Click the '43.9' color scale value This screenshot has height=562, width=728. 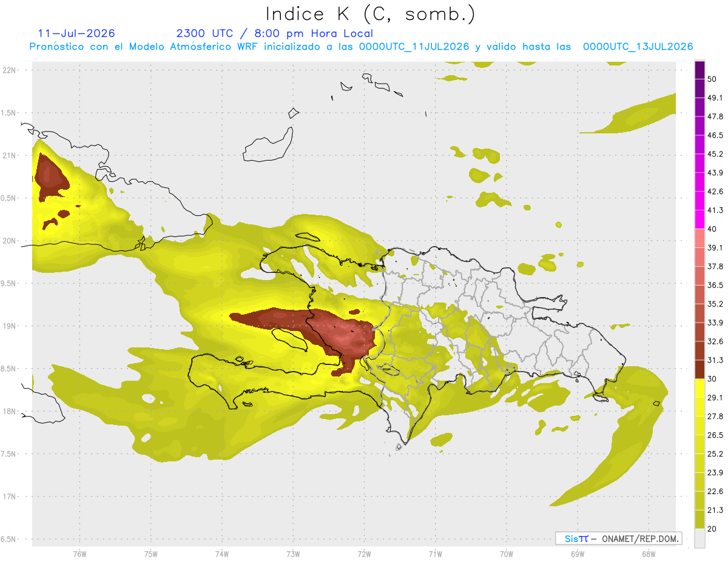[715, 173]
